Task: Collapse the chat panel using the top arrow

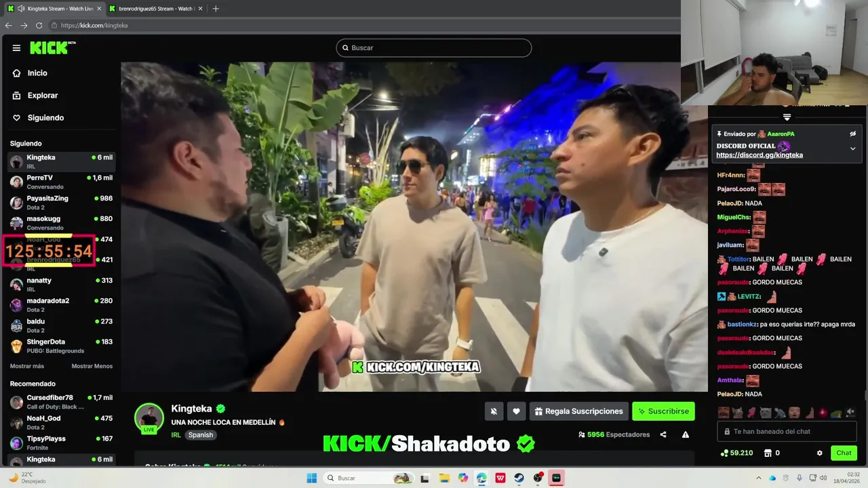Action: (787, 117)
